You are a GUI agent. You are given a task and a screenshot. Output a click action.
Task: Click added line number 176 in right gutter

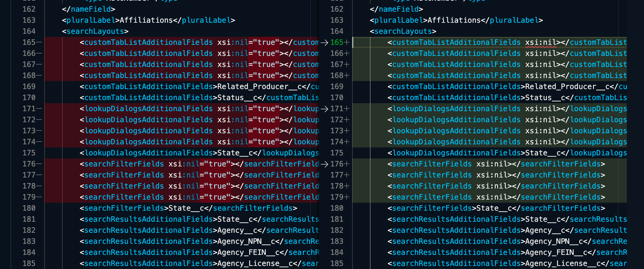[x=337, y=164]
